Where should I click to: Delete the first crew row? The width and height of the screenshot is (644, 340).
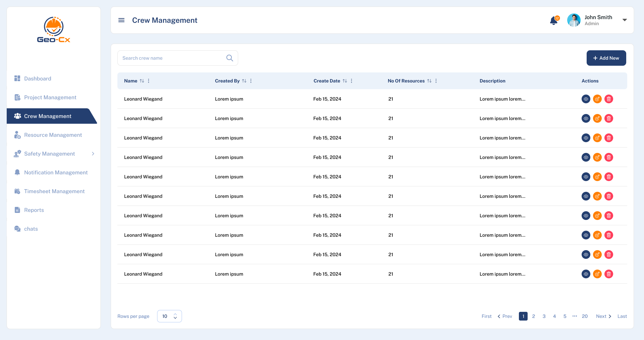point(609,99)
